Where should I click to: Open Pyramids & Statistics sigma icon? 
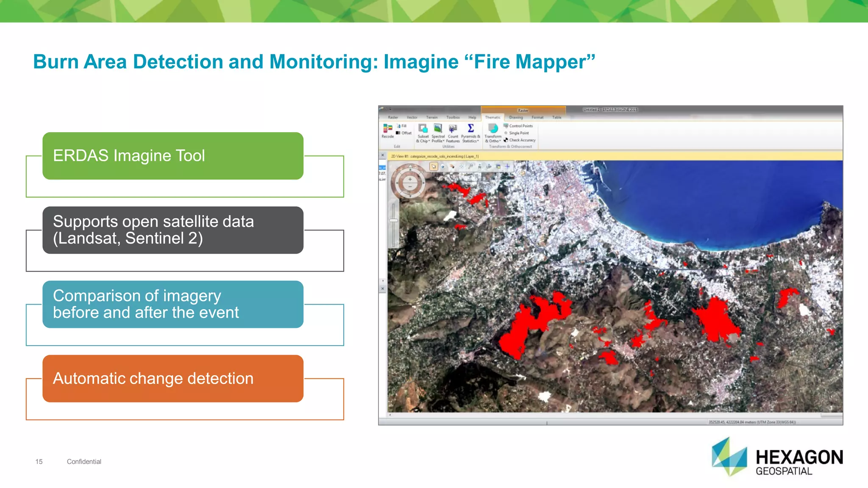(470, 128)
